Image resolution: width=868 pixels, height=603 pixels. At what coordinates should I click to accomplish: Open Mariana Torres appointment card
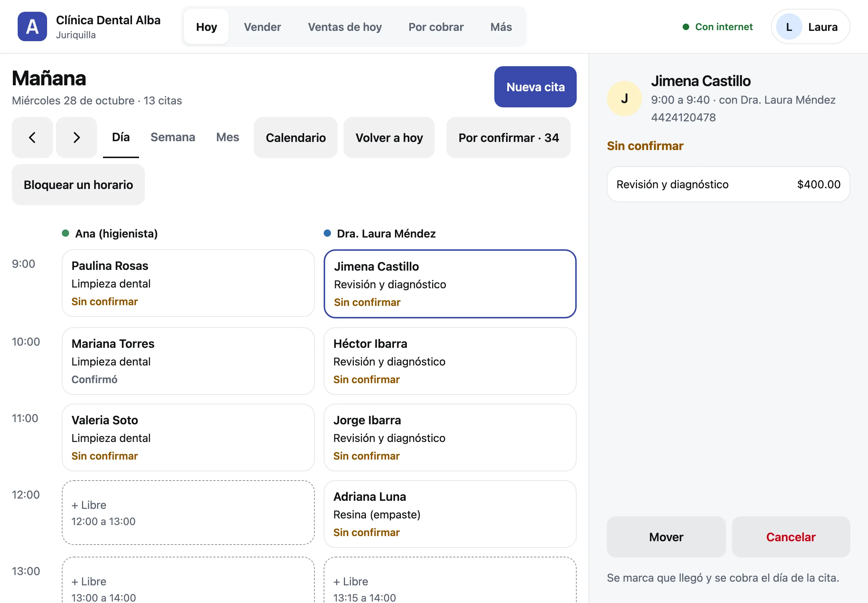click(188, 361)
